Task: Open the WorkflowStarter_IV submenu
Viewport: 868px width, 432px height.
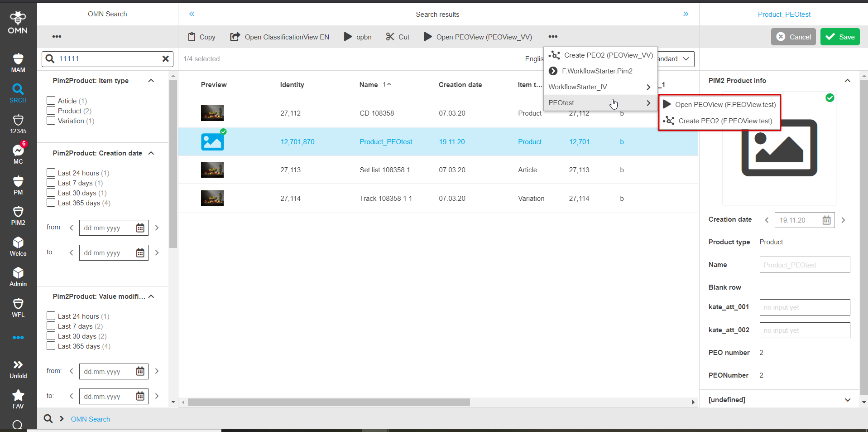Action: 599,87
